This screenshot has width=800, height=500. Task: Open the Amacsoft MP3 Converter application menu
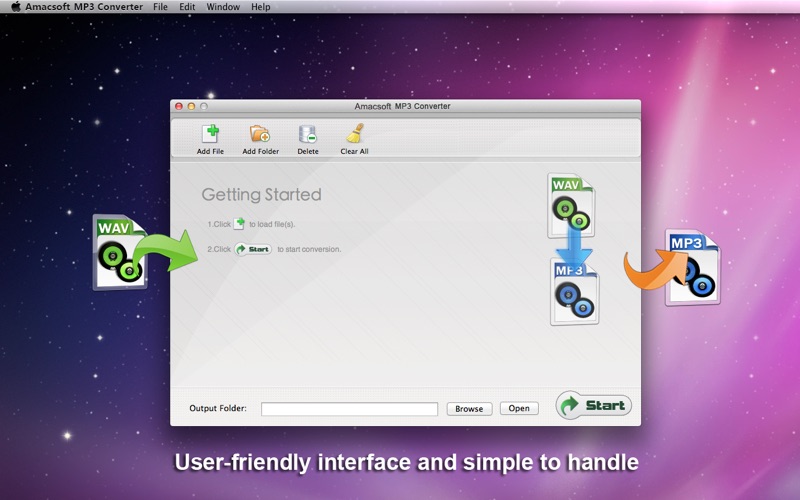coord(84,7)
